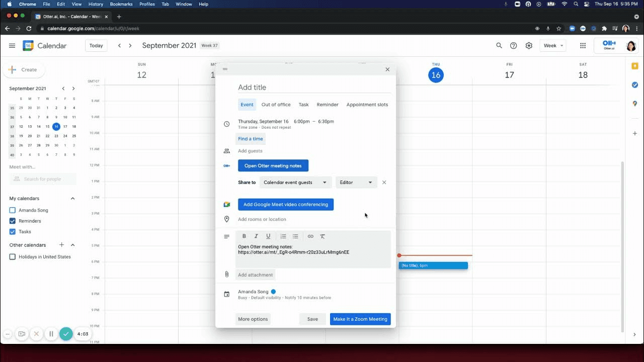
Task: Click the Add title field
Action: pos(314,87)
